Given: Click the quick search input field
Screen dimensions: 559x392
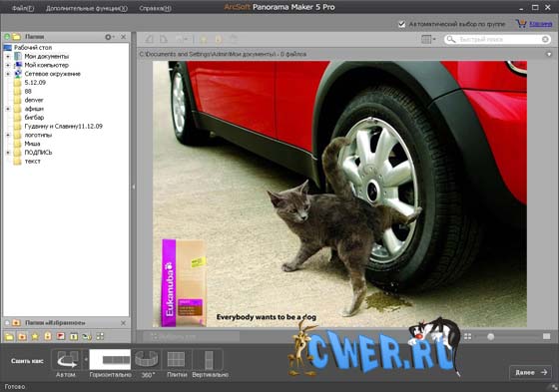Looking at the screenshot, I should (x=497, y=39).
